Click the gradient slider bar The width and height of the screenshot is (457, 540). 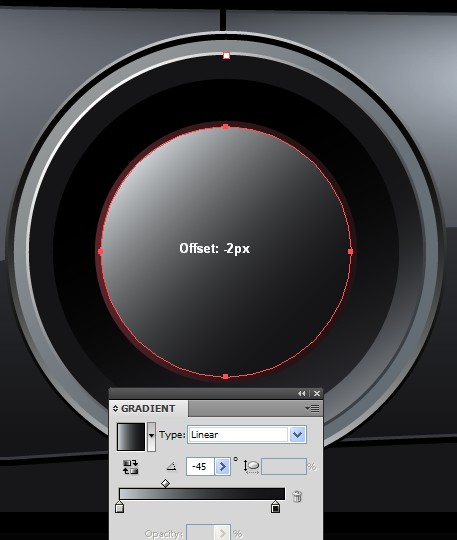tap(202, 494)
